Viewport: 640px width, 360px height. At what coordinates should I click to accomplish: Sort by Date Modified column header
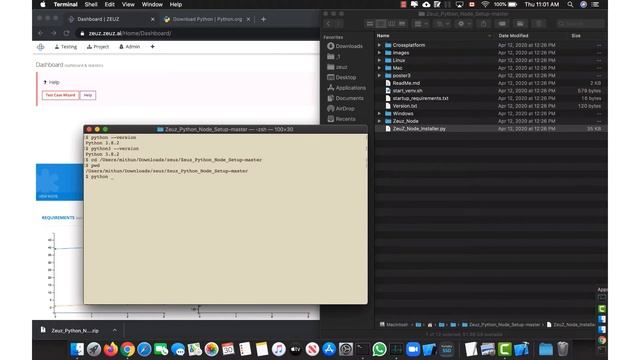(513, 36)
